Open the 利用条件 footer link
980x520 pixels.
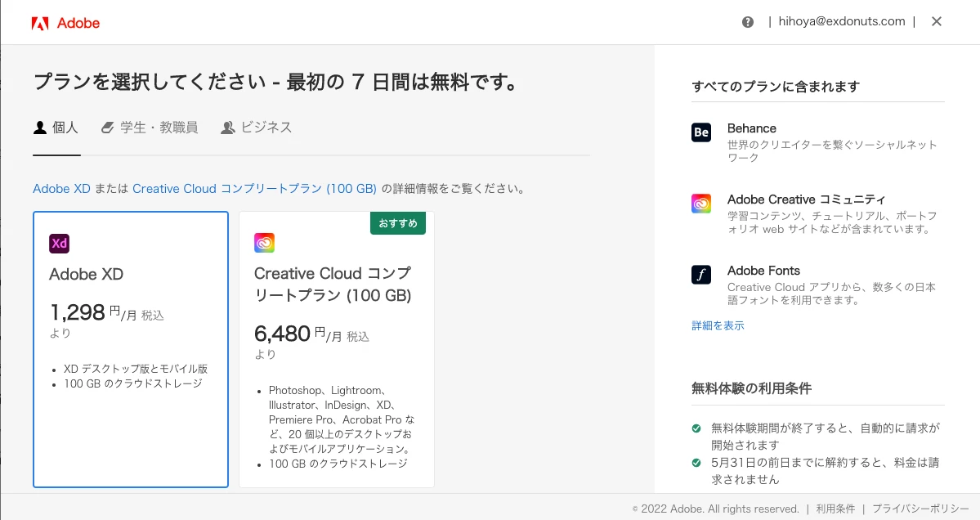tap(835, 509)
